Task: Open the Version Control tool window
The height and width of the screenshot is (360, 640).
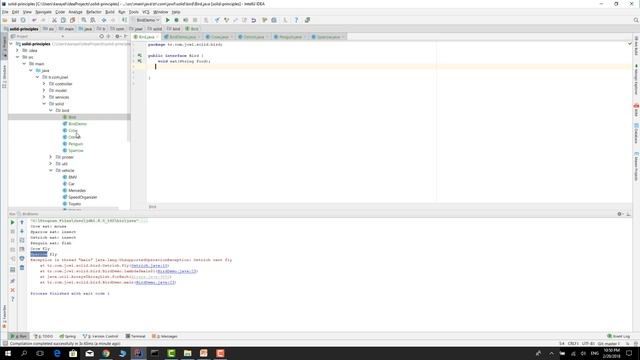Action: [100, 336]
